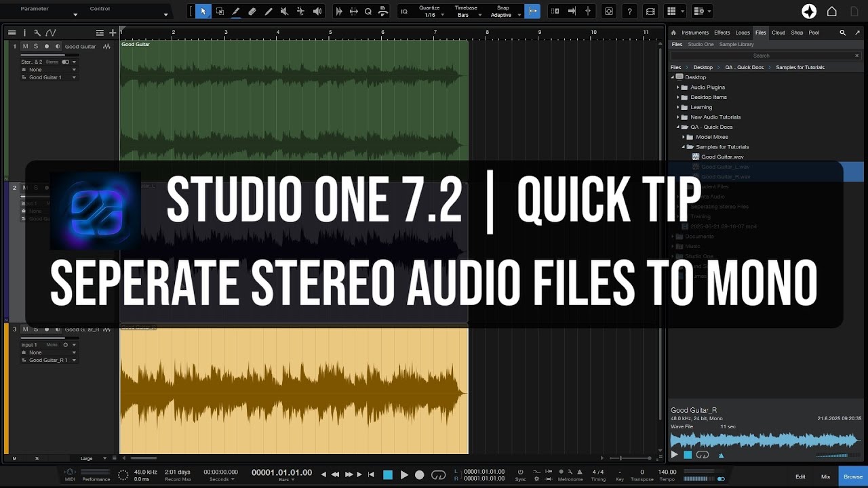Stop the browser preview player
Image resolution: width=868 pixels, height=488 pixels.
(x=688, y=455)
